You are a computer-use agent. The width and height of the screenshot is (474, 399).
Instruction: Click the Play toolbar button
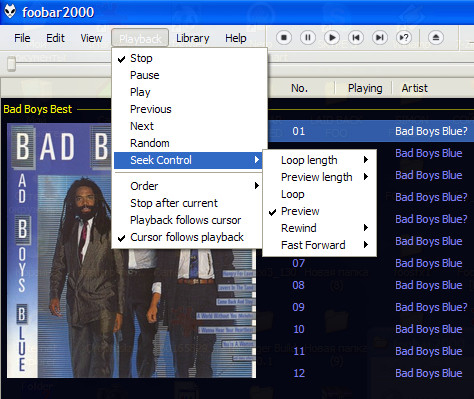[332, 38]
